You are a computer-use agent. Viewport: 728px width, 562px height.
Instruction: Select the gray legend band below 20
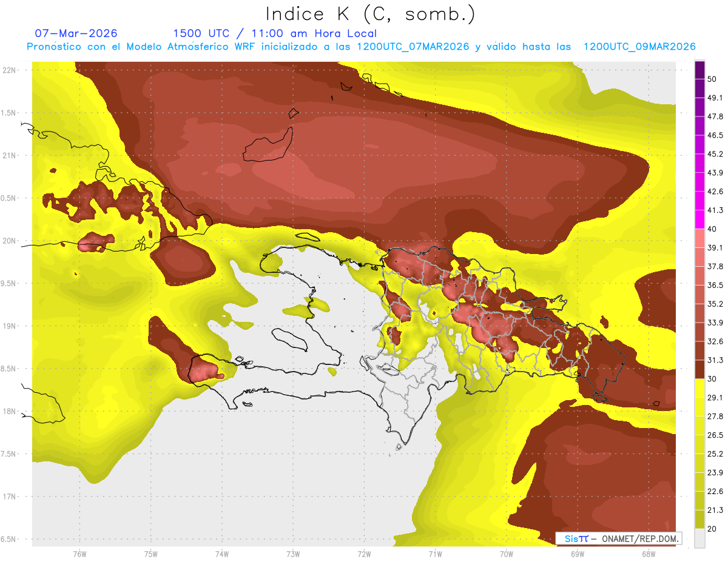coord(699,538)
